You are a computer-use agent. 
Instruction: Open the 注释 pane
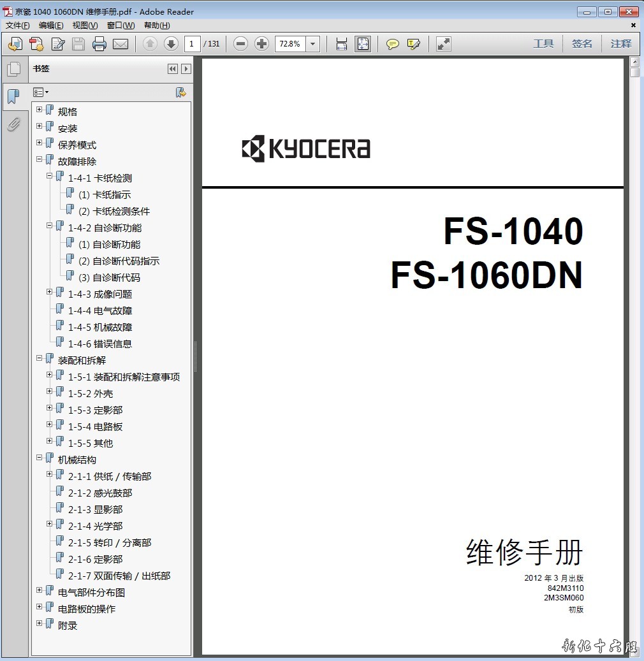[620, 44]
